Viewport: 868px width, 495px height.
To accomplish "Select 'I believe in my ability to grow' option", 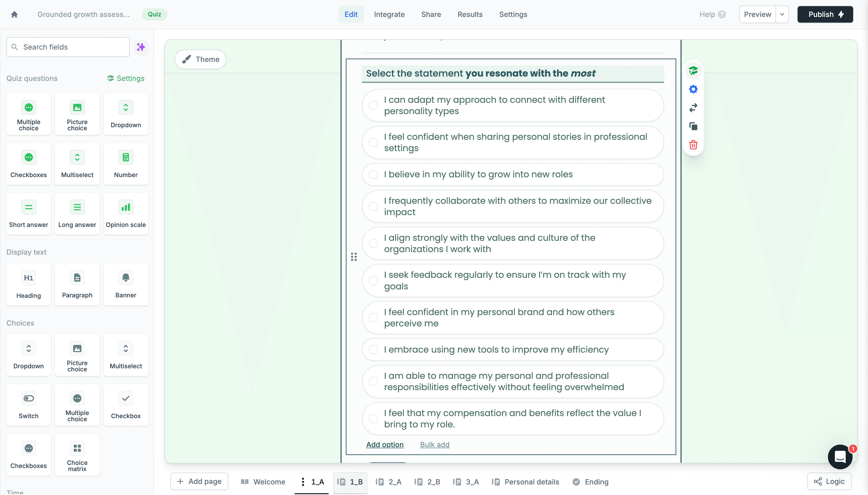I will [x=513, y=175].
